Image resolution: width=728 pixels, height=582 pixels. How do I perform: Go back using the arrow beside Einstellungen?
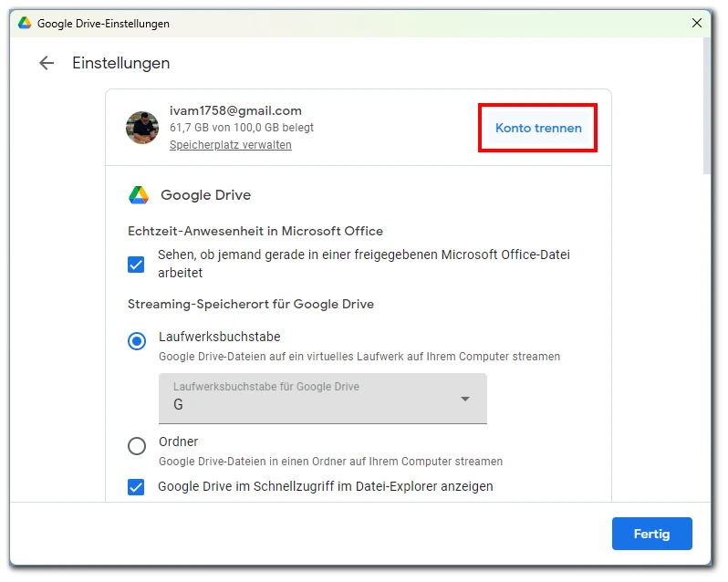click(47, 63)
